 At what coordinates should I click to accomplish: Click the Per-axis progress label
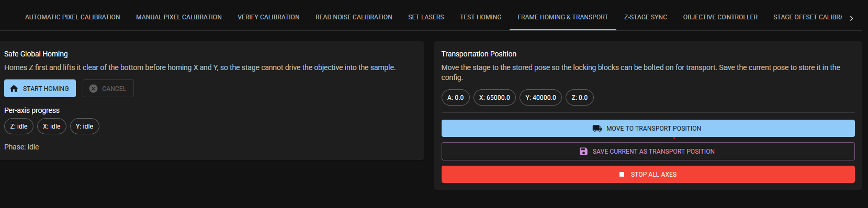pyautogui.click(x=32, y=110)
